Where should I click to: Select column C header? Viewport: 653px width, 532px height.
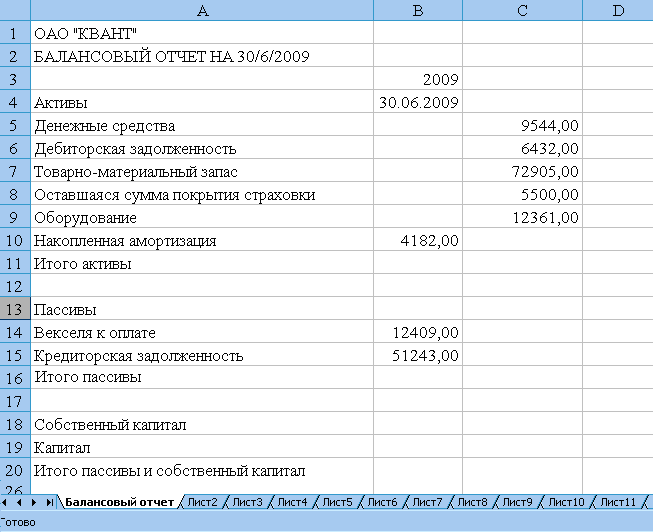point(523,10)
